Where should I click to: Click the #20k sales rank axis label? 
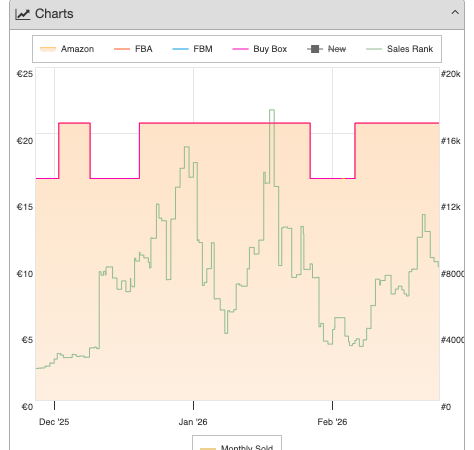point(451,74)
